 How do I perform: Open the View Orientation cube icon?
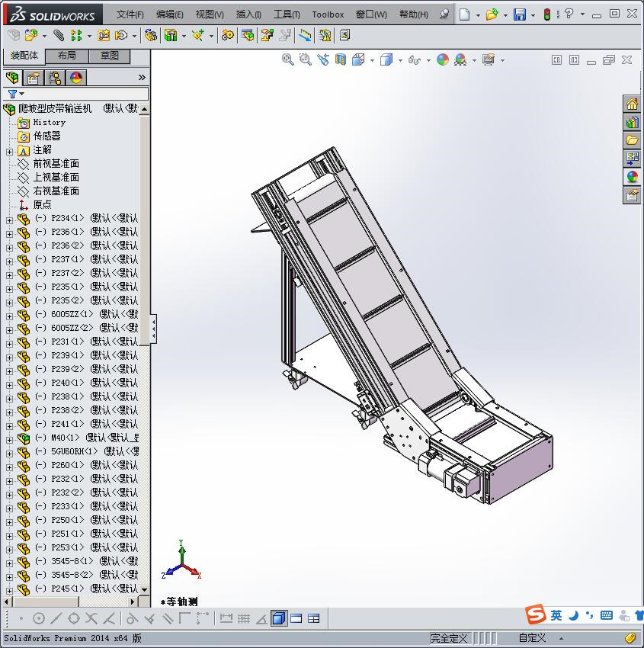358,60
